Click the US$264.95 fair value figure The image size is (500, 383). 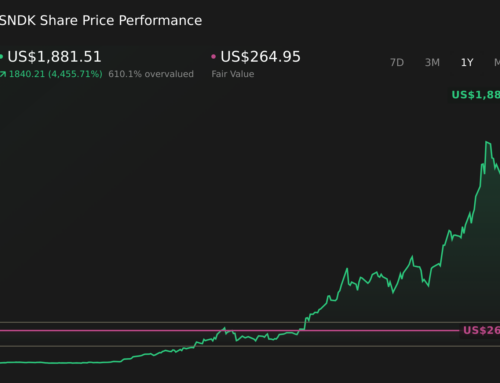coord(260,57)
